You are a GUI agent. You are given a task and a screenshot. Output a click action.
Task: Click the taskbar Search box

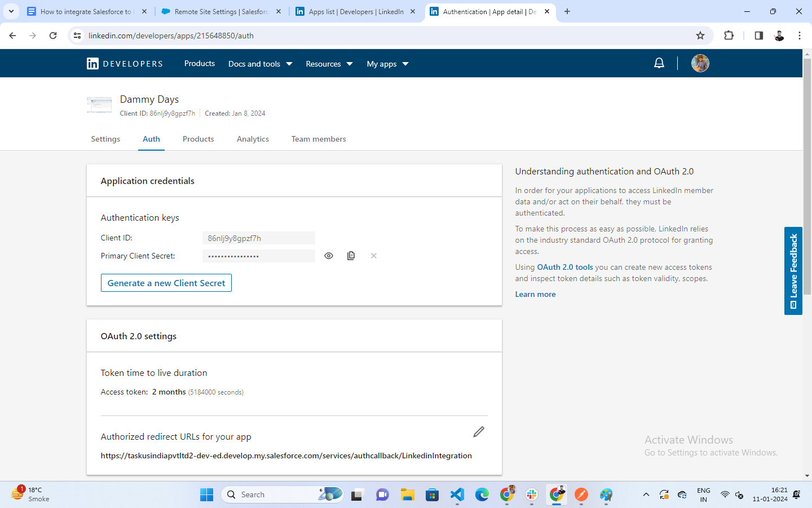pos(283,494)
